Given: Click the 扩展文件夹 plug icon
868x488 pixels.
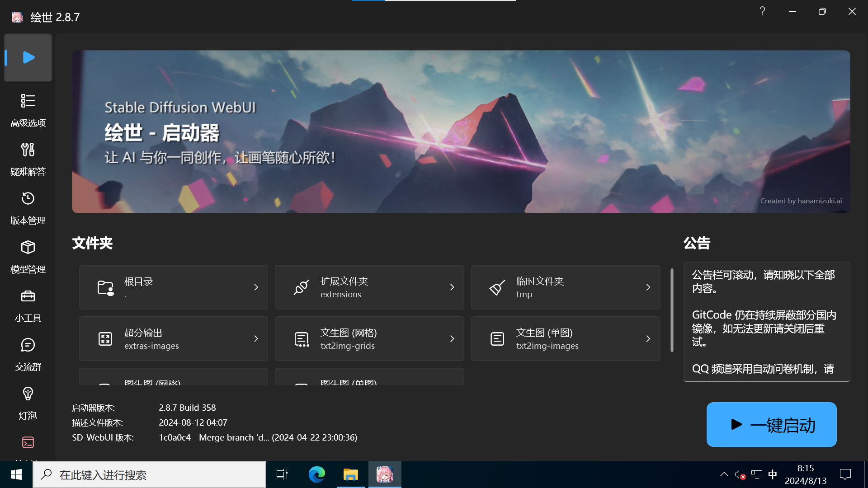Looking at the screenshot, I should [x=301, y=287].
